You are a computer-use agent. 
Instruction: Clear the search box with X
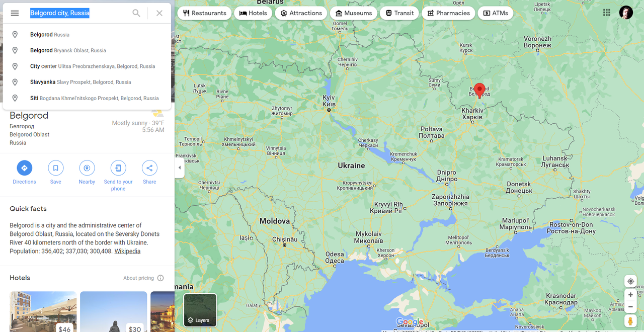[159, 13]
